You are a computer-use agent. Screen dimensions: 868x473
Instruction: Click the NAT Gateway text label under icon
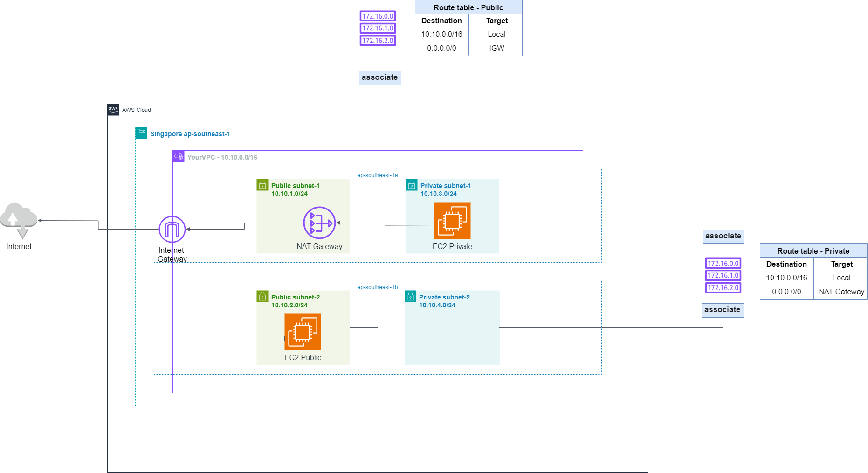[x=319, y=246]
